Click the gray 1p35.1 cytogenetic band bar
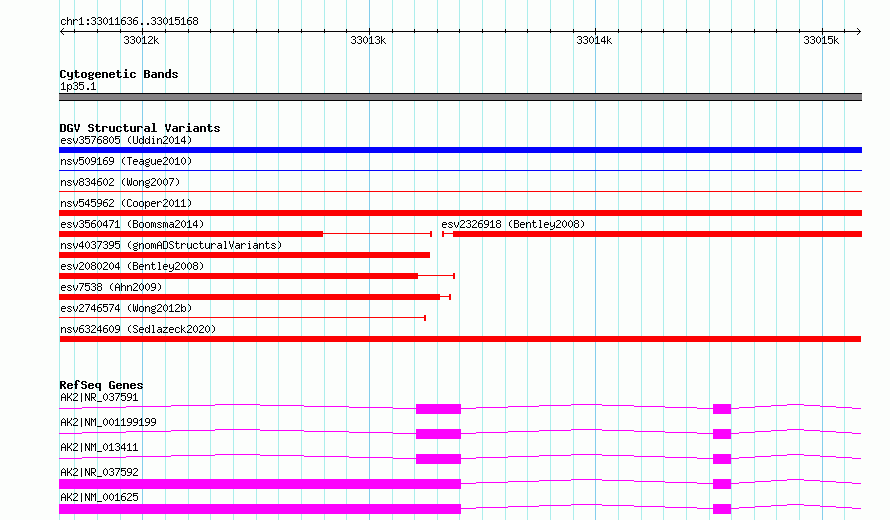The height and width of the screenshot is (520, 890). click(460, 97)
